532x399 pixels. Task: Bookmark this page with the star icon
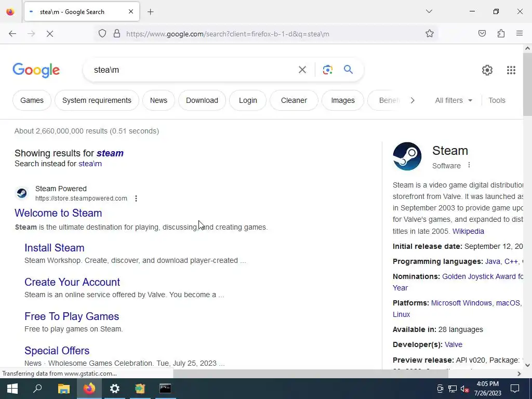430,34
